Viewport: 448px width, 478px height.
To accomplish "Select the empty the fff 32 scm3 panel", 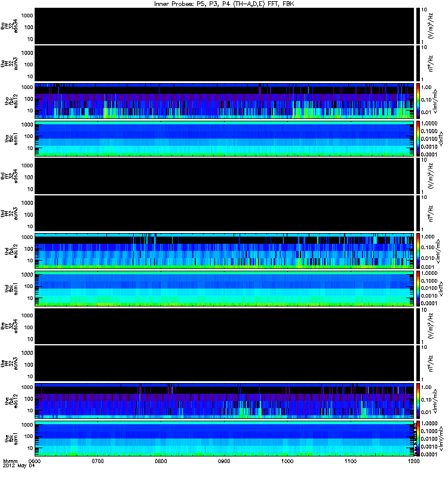I will (x=225, y=363).
